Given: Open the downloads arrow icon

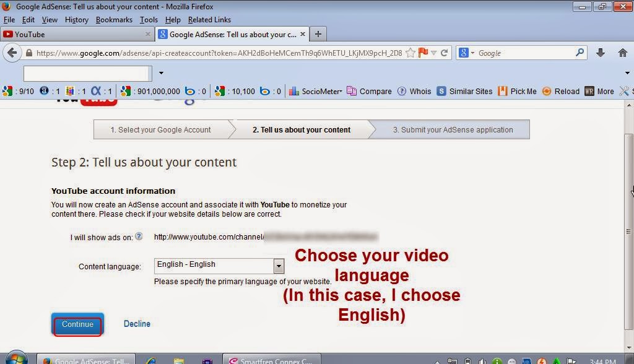Looking at the screenshot, I should [x=601, y=53].
